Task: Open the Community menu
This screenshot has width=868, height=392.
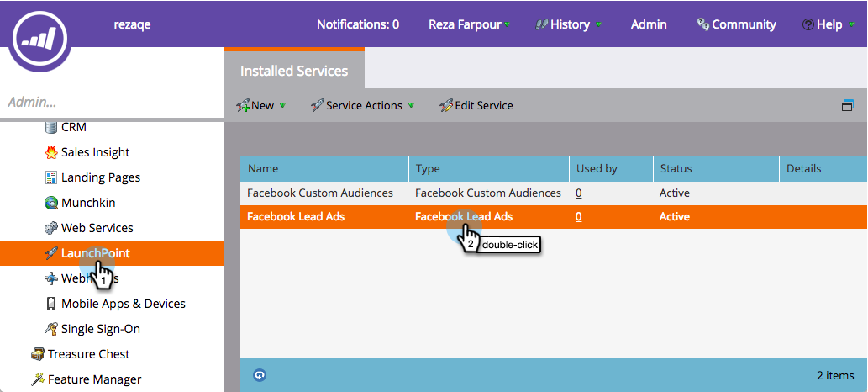Action: [x=736, y=24]
